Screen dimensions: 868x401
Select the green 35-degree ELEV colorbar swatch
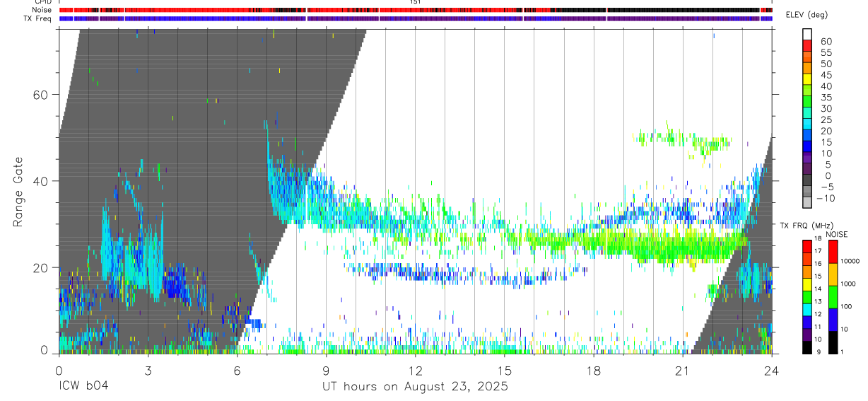tap(807, 102)
